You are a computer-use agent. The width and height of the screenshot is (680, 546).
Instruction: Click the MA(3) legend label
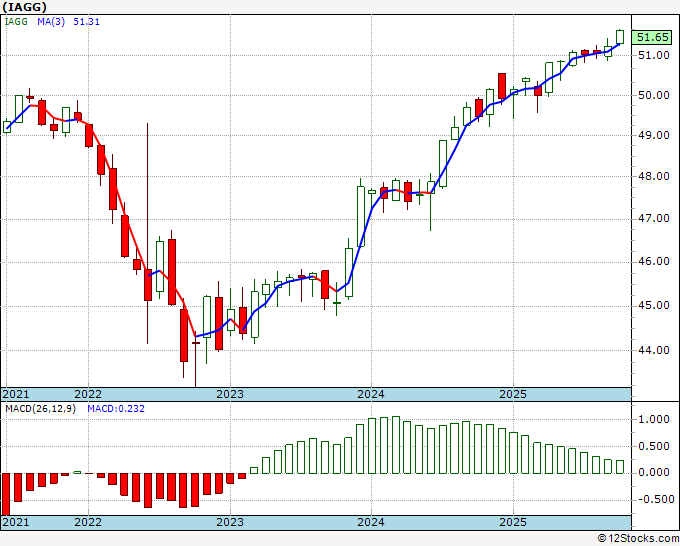pyautogui.click(x=51, y=22)
